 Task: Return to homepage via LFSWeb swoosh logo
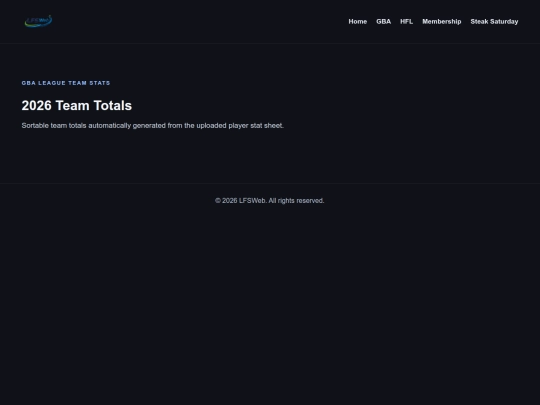point(38,21)
